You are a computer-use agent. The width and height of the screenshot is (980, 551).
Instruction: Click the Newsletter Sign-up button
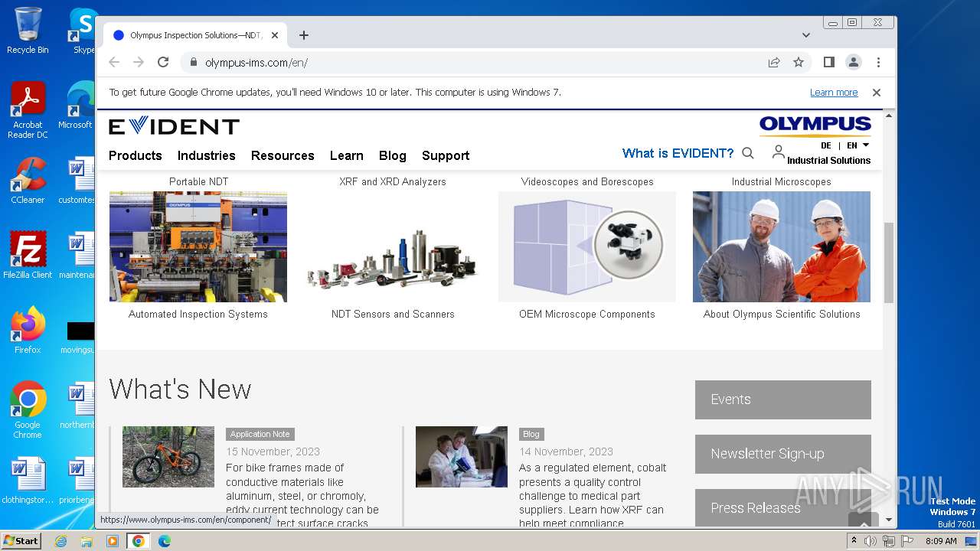783,454
